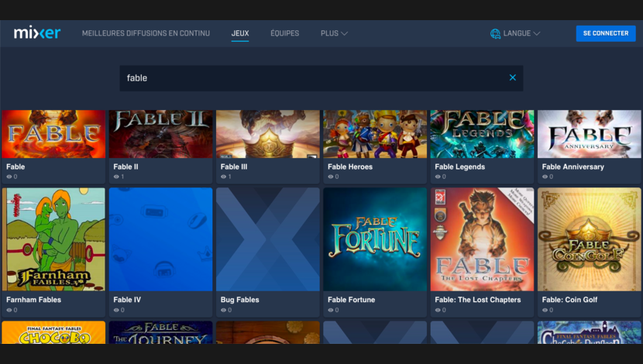Open Fable Heroes game cover
This screenshot has width=643, height=364.
coord(375,134)
